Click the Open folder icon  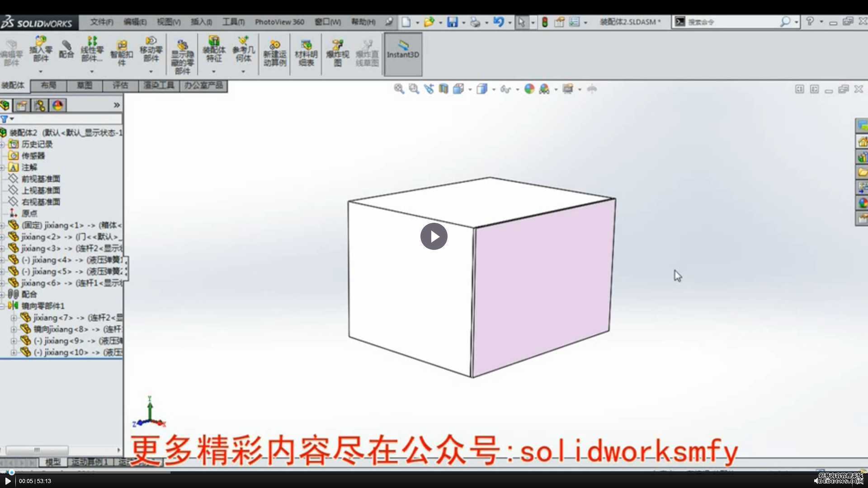tap(429, 22)
